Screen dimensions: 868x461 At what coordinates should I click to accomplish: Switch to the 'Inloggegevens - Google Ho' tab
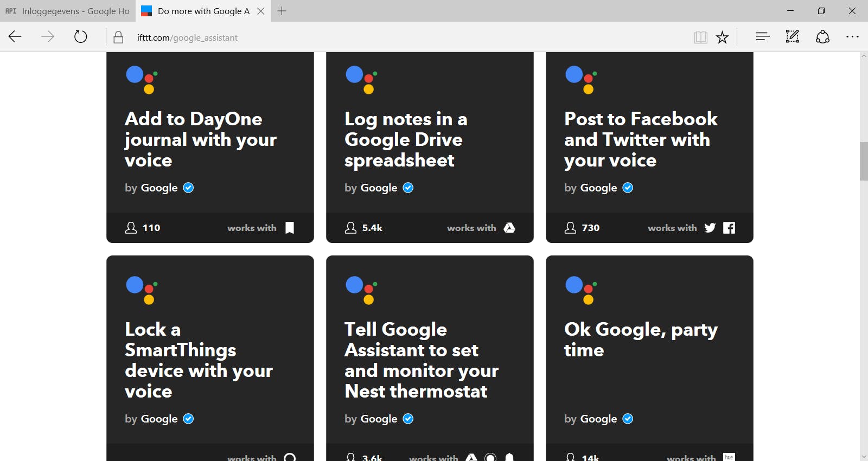(67, 11)
